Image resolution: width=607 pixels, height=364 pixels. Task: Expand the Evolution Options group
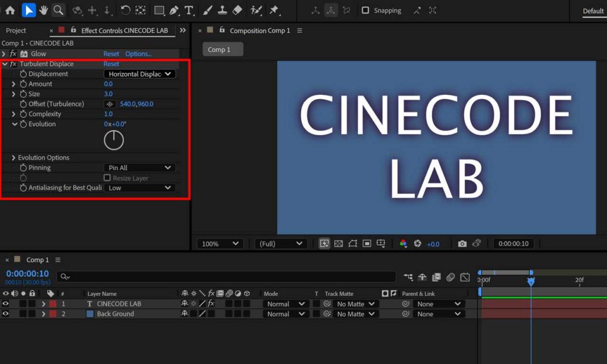pos(14,158)
